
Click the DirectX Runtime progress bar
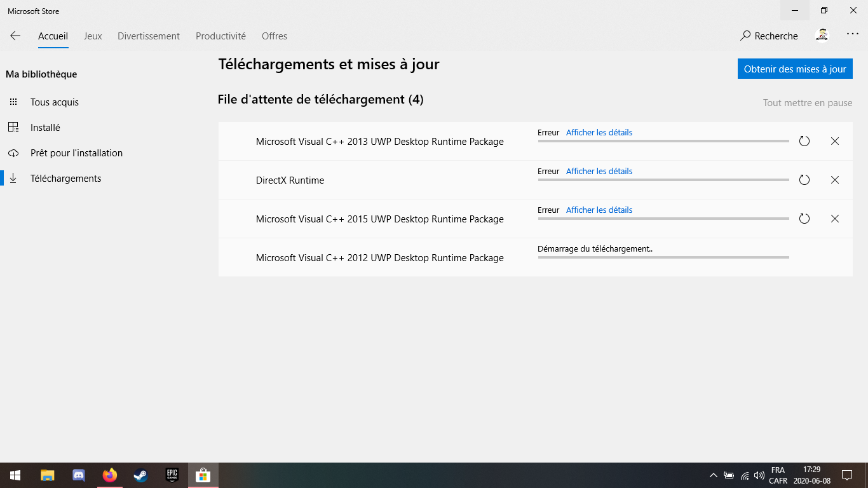pyautogui.click(x=663, y=180)
